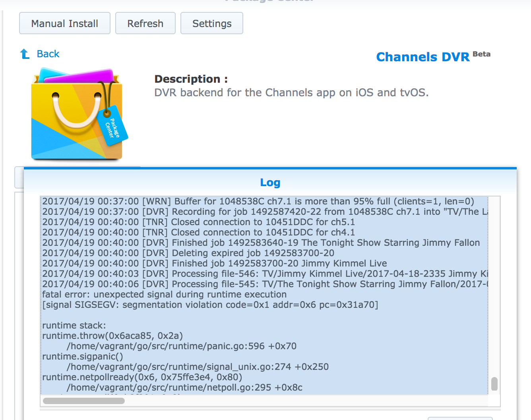Refresh the Package Center list
This screenshot has width=531, height=420.
[145, 23]
